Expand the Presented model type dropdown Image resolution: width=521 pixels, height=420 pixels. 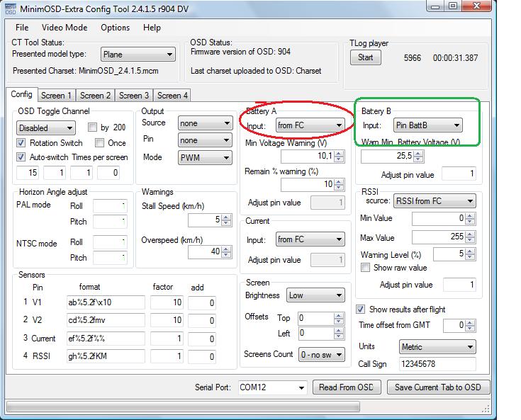tap(138, 55)
